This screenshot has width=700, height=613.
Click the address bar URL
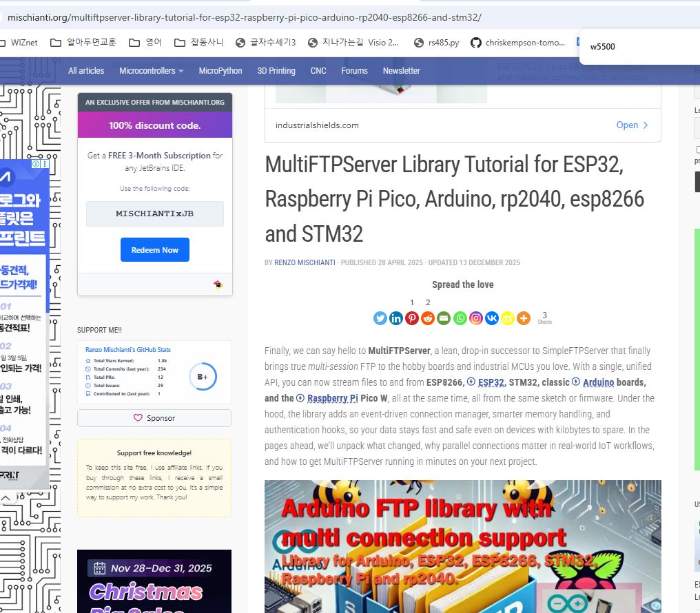pyautogui.click(x=244, y=17)
